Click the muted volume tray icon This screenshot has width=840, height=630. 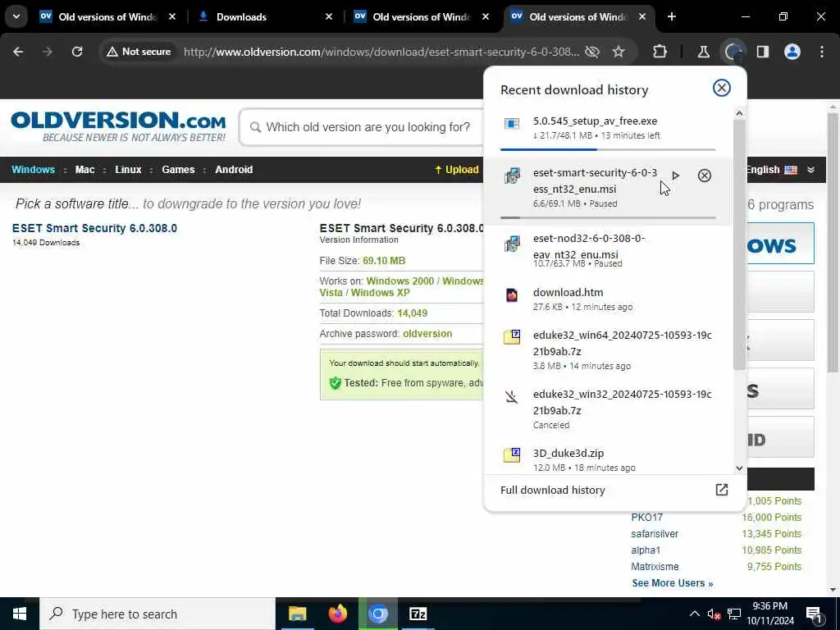[x=714, y=614]
